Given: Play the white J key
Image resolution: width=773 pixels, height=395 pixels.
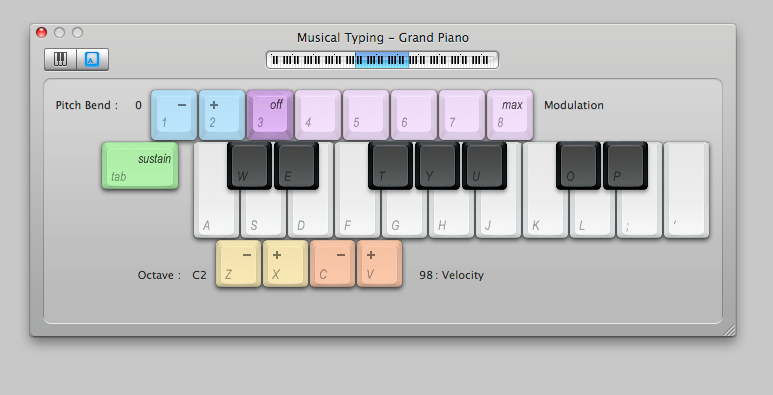Looking at the screenshot, I should (498, 215).
